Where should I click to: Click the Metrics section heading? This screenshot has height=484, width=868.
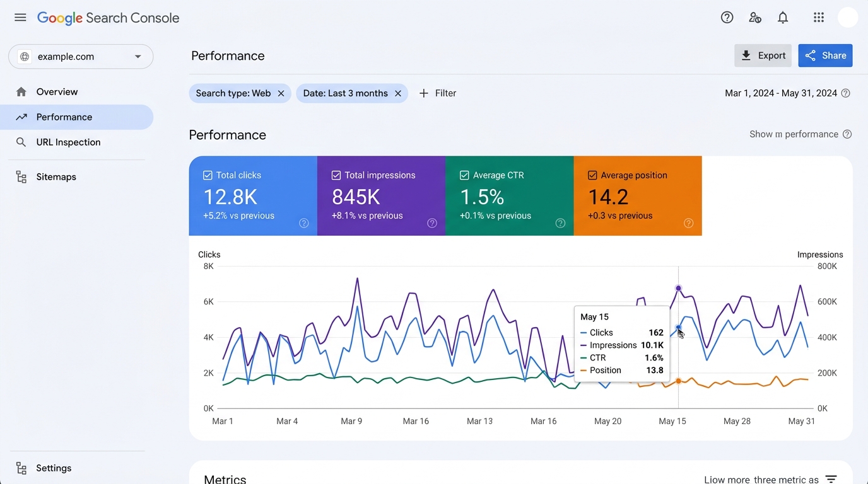click(x=225, y=479)
